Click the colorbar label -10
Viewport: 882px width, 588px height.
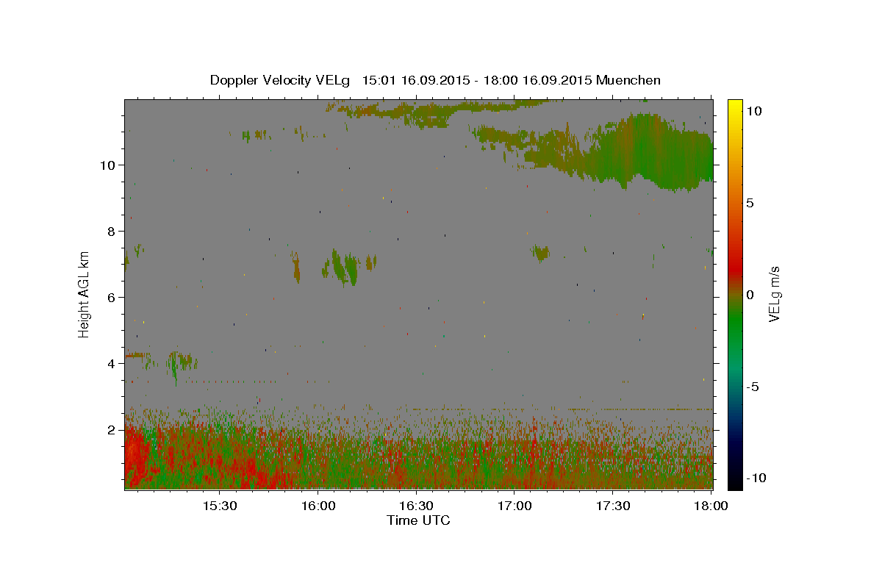click(x=755, y=478)
